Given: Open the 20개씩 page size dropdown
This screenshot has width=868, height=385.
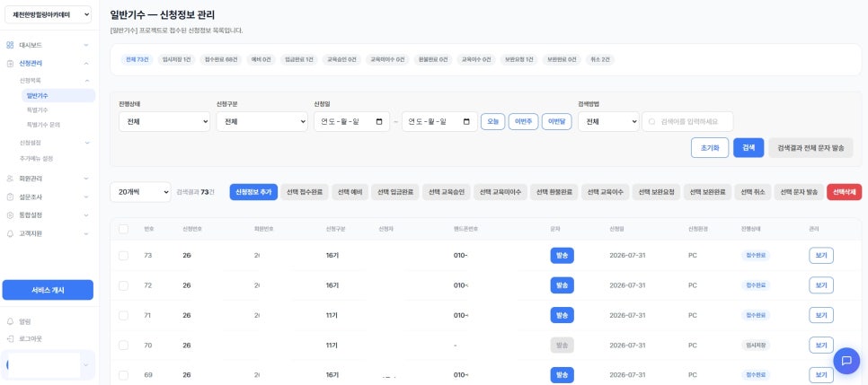Looking at the screenshot, I should pyautogui.click(x=140, y=192).
